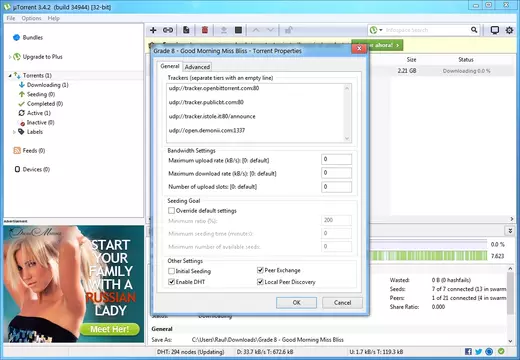Viewport: 520px width, 360px height.
Task: Click the Maximum upload rate input field
Action: click(x=336, y=159)
